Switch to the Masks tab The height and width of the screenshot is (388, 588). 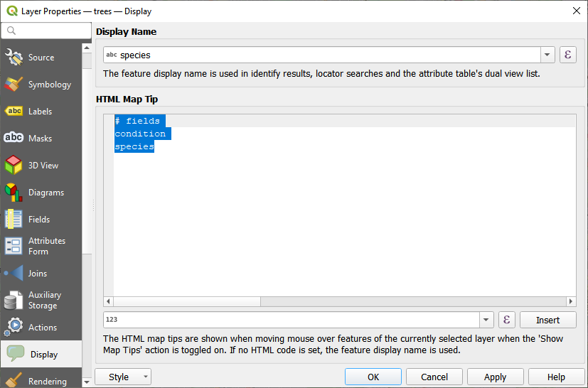(x=40, y=139)
